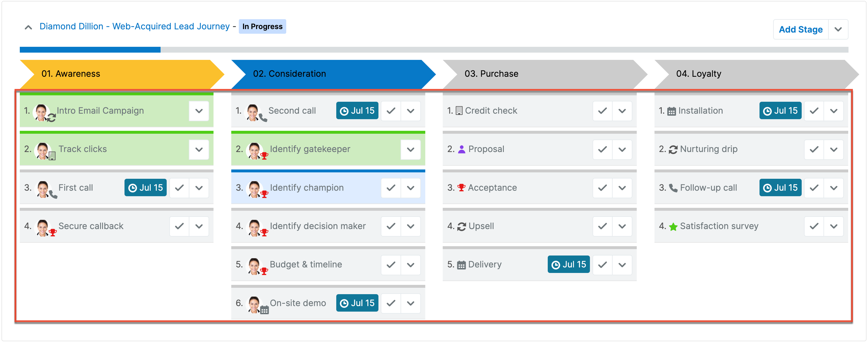Click the green star icon by Satisfaction survey
The width and height of the screenshot is (868, 343).
point(673,226)
